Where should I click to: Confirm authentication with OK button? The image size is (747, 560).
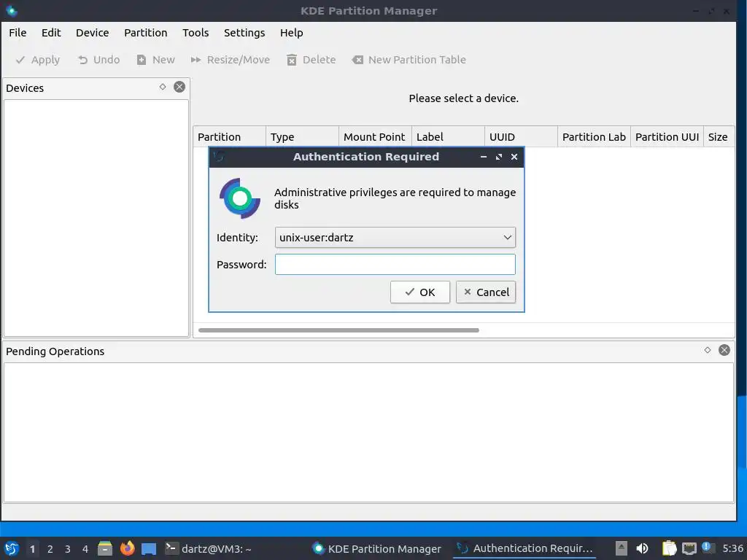pyautogui.click(x=419, y=292)
